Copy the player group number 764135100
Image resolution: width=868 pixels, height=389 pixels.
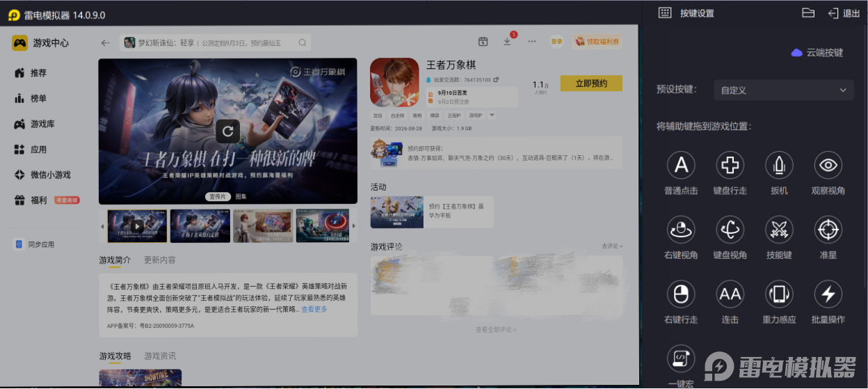click(x=497, y=80)
